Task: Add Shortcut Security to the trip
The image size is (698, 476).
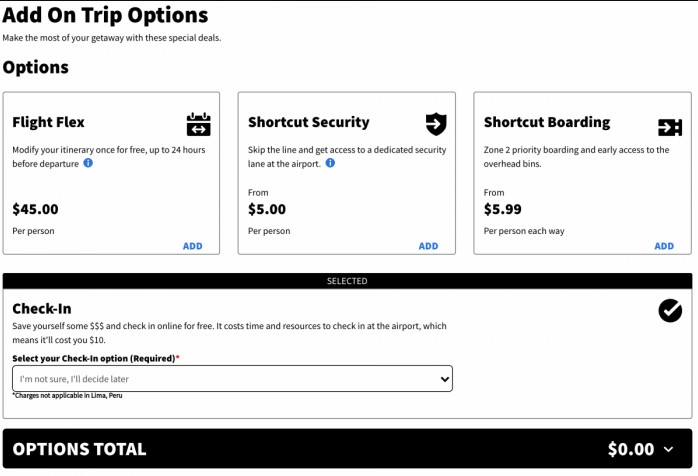Action: (x=428, y=246)
